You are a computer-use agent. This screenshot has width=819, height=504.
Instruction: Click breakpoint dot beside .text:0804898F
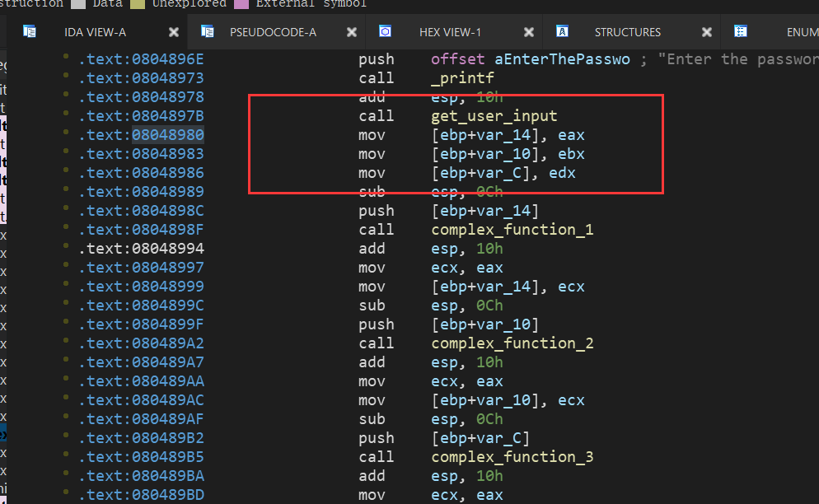[x=66, y=226]
